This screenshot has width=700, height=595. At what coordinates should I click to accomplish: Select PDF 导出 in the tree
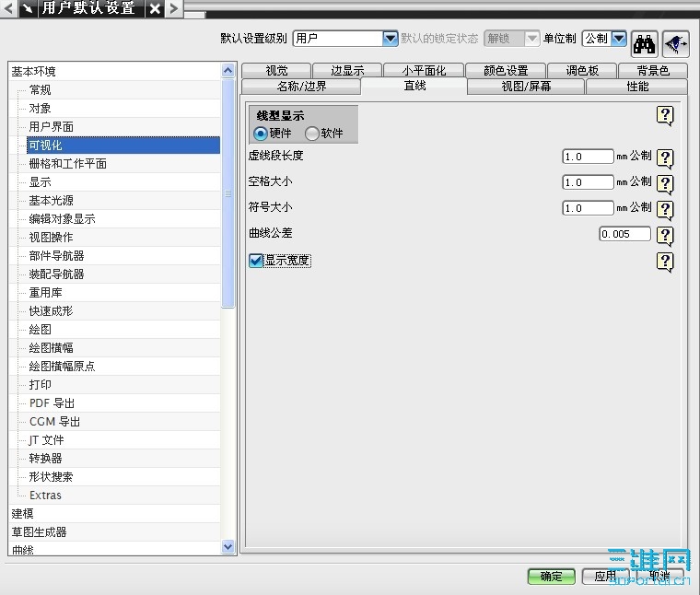[52, 403]
